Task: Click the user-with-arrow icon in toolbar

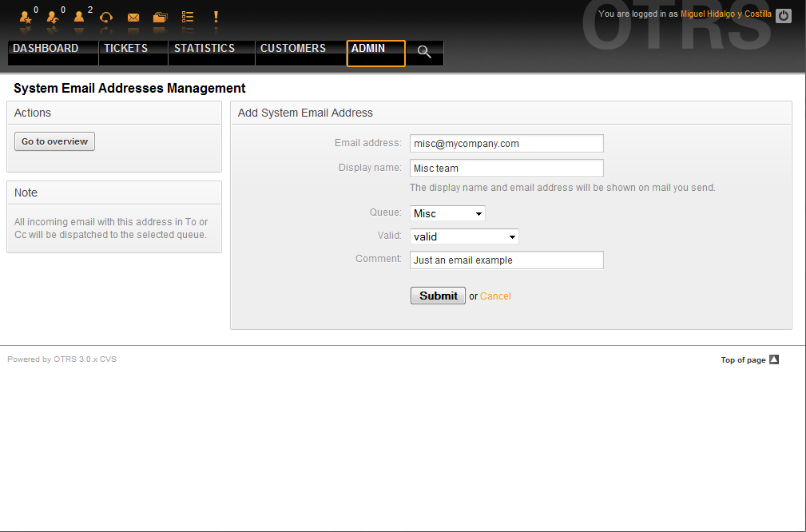Action: tap(53, 17)
